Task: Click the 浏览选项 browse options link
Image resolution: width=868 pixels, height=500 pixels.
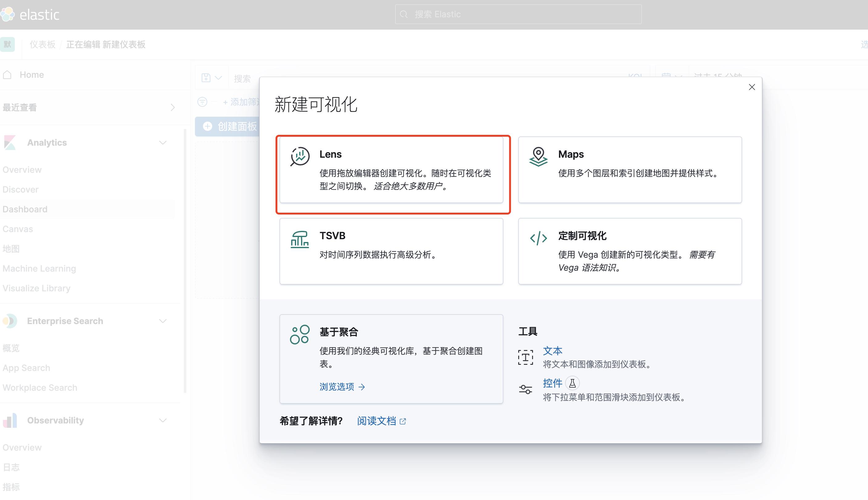Action: 337,387
